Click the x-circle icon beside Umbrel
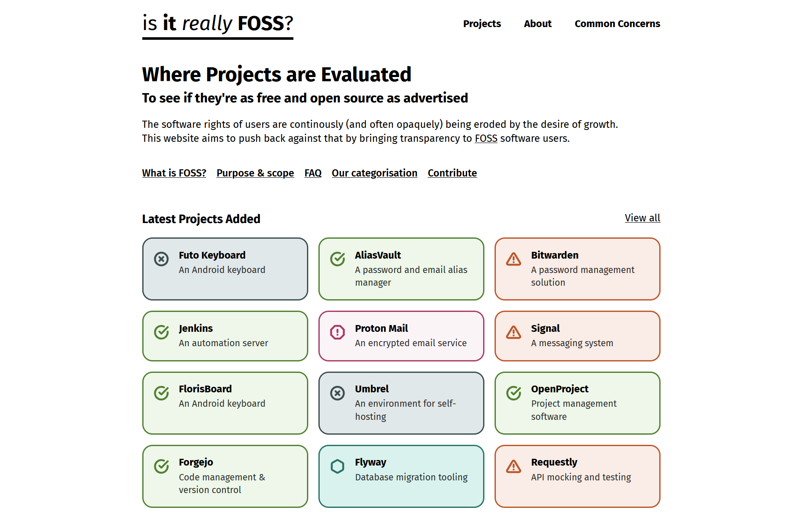 coord(337,393)
